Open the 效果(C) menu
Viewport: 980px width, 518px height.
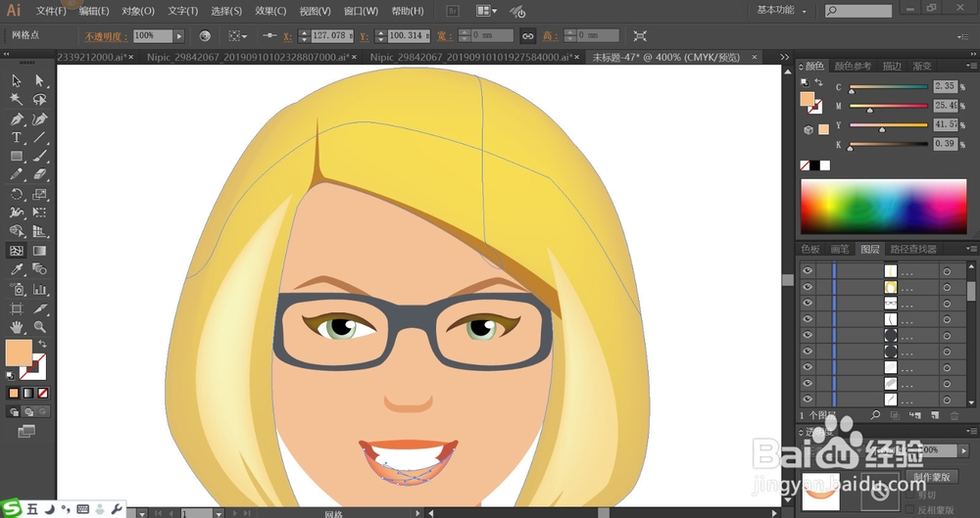click(270, 11)
